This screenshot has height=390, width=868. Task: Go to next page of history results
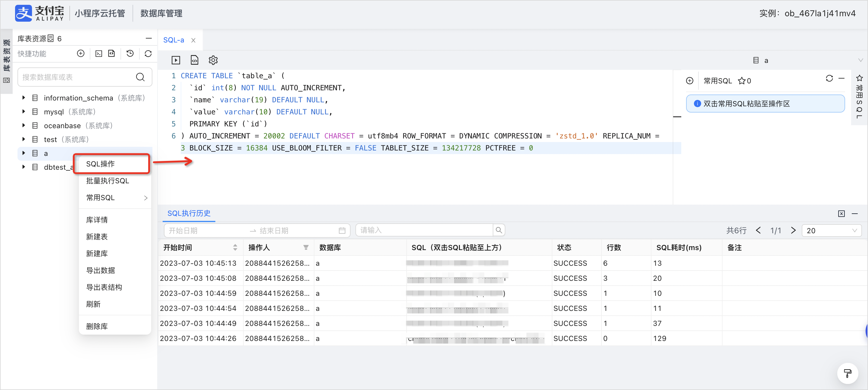click(793, 231)
